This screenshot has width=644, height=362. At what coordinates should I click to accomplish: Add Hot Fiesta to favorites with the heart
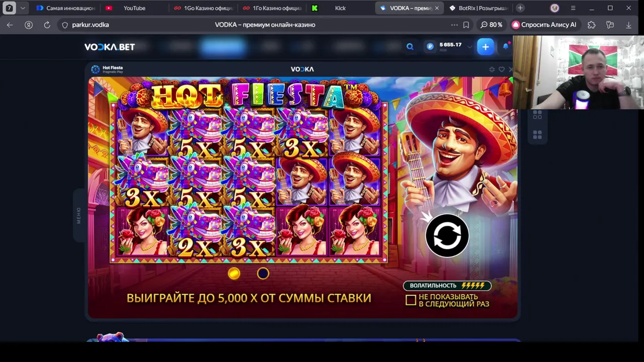502,69
